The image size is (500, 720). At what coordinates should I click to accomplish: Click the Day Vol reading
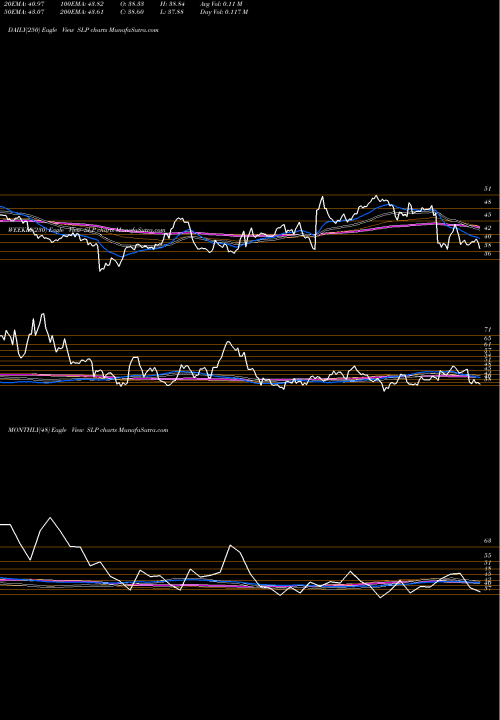pyautogui.click(x=224, y=12)
